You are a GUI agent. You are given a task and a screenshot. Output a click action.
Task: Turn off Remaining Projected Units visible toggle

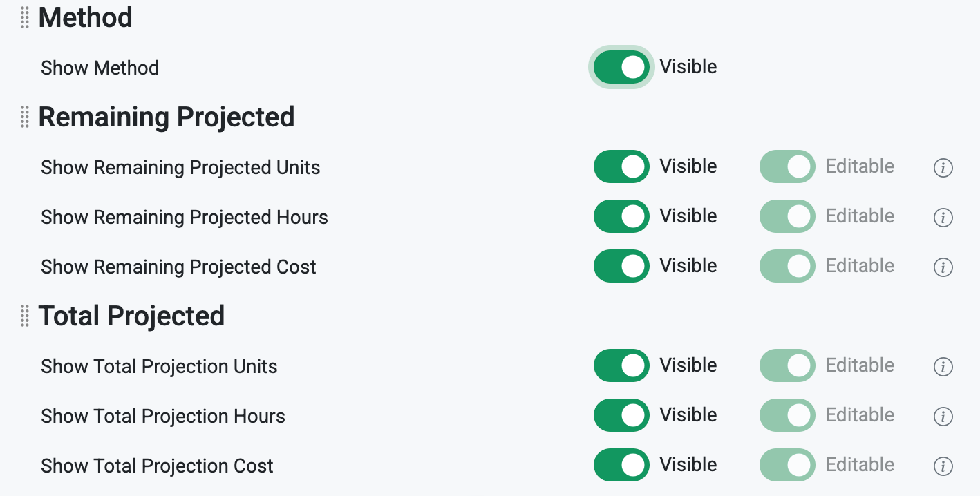pyautogui.click(x=621, y=166)
